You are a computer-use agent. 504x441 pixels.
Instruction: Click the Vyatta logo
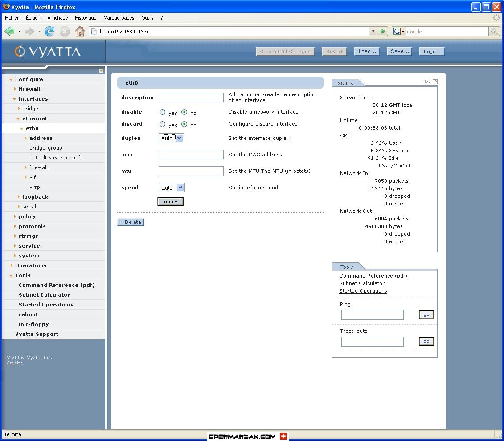click(x=47, y=51)
